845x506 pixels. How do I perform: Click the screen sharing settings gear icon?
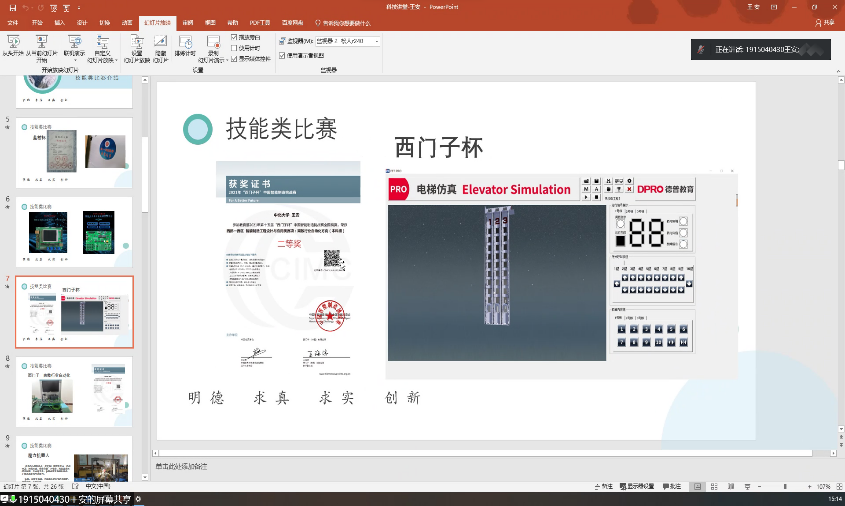(138, 500)
